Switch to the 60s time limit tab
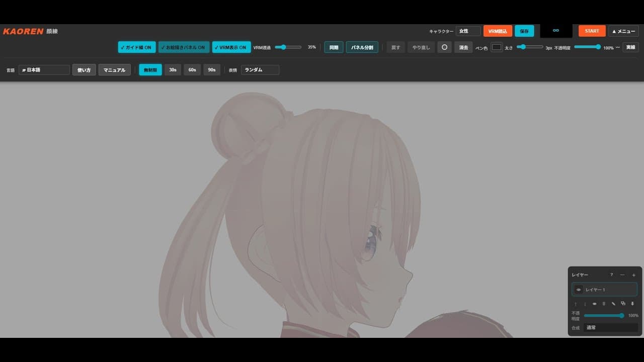This screenshot has height=362, width=644. pyautogui.click(x=192, y=70)
